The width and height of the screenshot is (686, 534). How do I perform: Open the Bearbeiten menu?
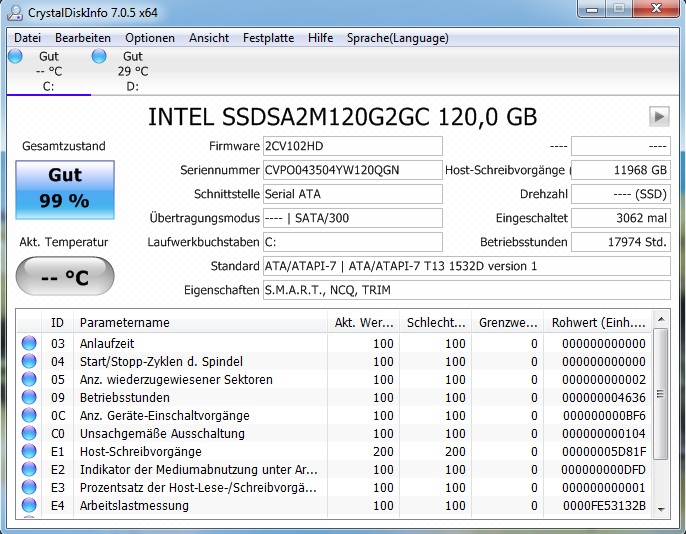point(83,38)
